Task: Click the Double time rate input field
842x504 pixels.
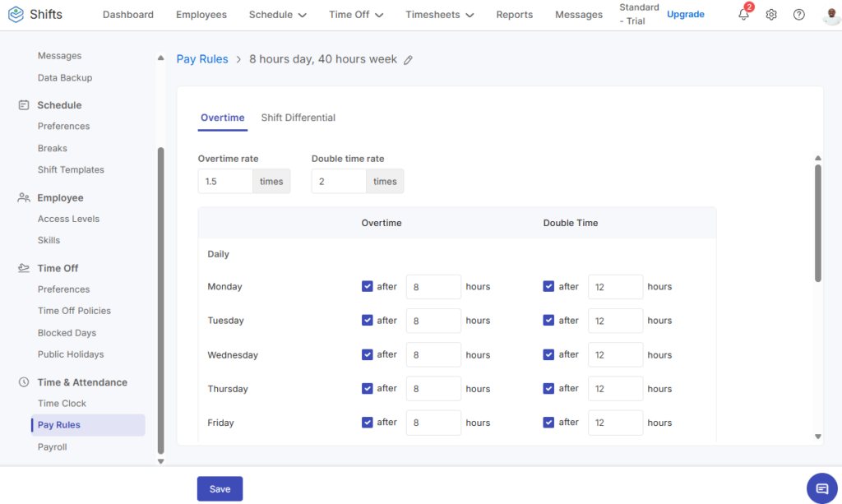Action: point(339,182)
